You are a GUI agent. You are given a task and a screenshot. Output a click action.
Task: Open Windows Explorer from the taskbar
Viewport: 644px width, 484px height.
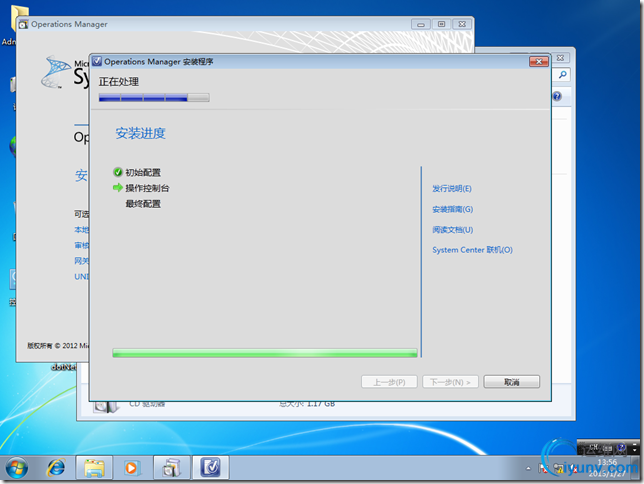click(x=94, y=468)
